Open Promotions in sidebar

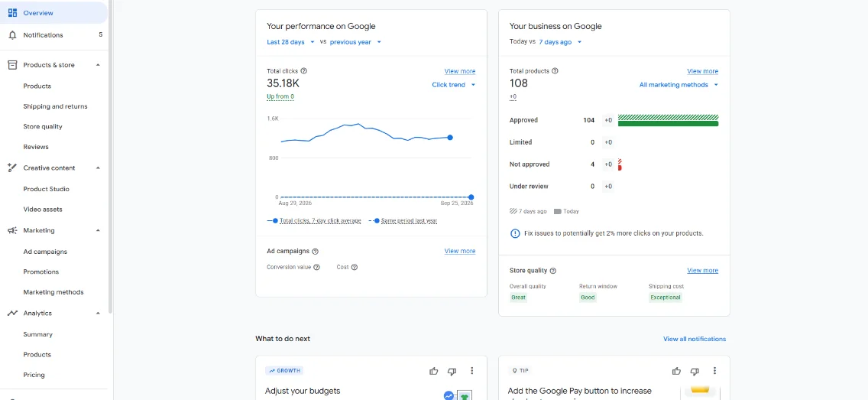point(41,272)
